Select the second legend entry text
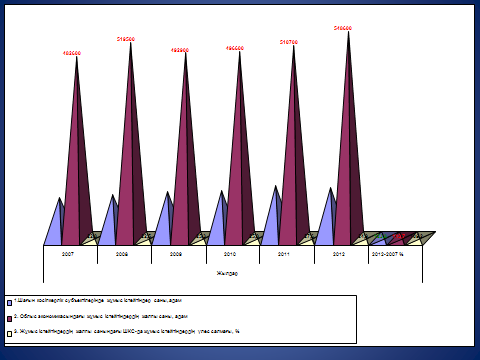Viewport: 480px width, 360px height. pyautogui.click(x=101, y=316)
